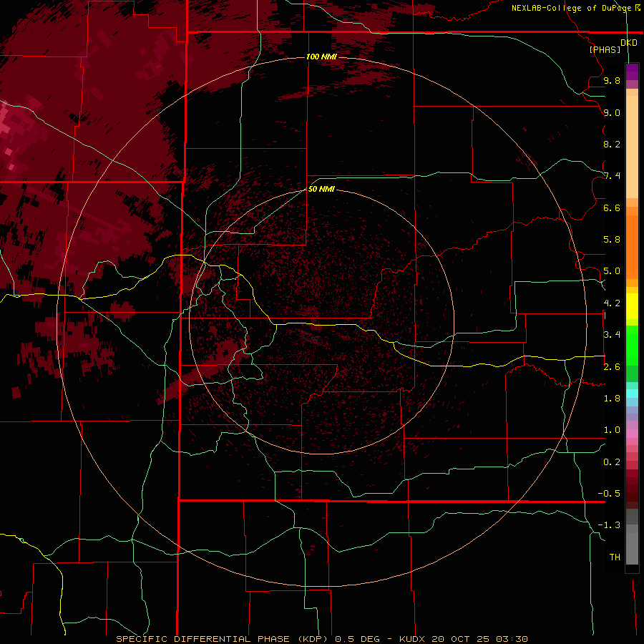The height and width of the screenshot is (644, 644).
Task: Click the 8.2 value on the legend
Action: click(x=612, y=144)
